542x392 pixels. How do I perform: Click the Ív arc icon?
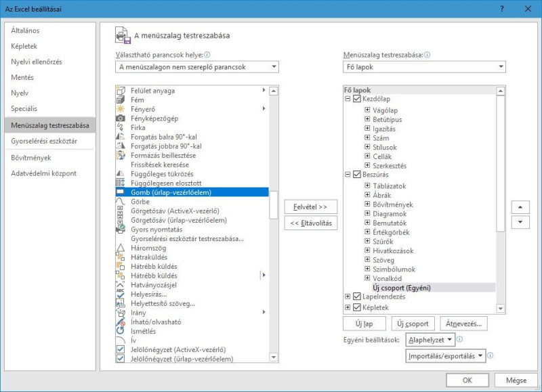pos(121,340)
